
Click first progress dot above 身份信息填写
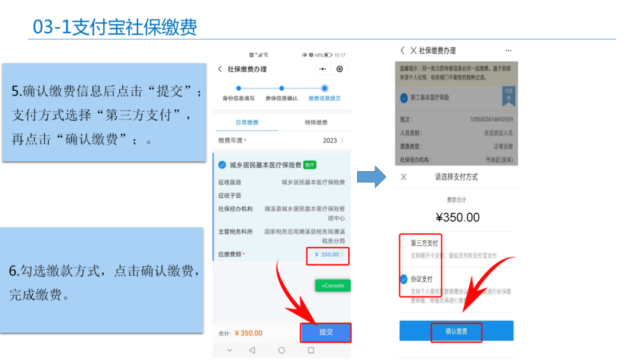pos(238,88)
